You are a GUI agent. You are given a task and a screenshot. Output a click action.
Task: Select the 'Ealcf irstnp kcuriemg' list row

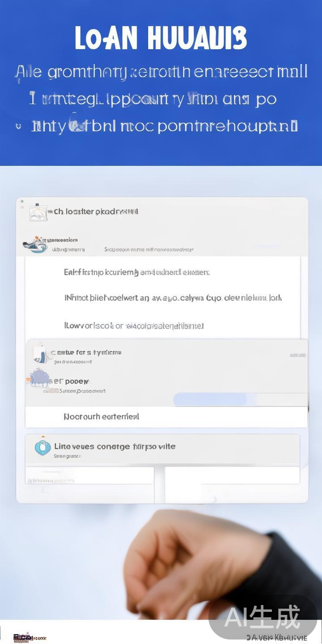(x=137, y=272)
